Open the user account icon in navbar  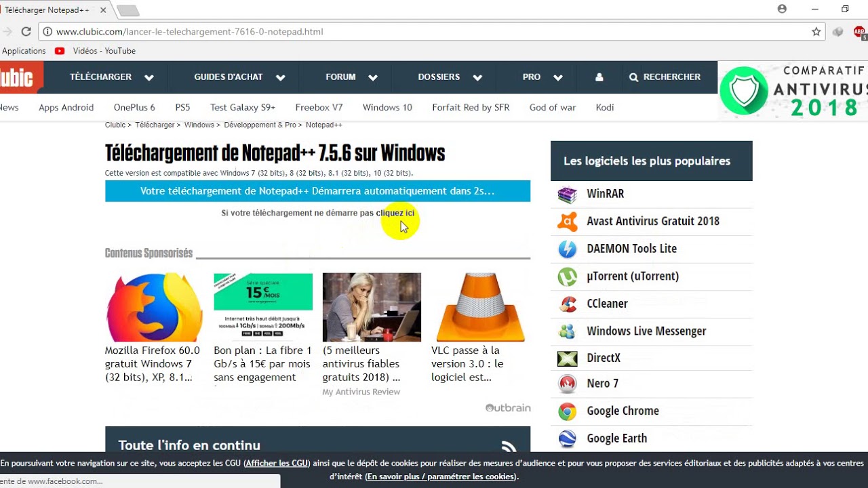click(599, 77)
